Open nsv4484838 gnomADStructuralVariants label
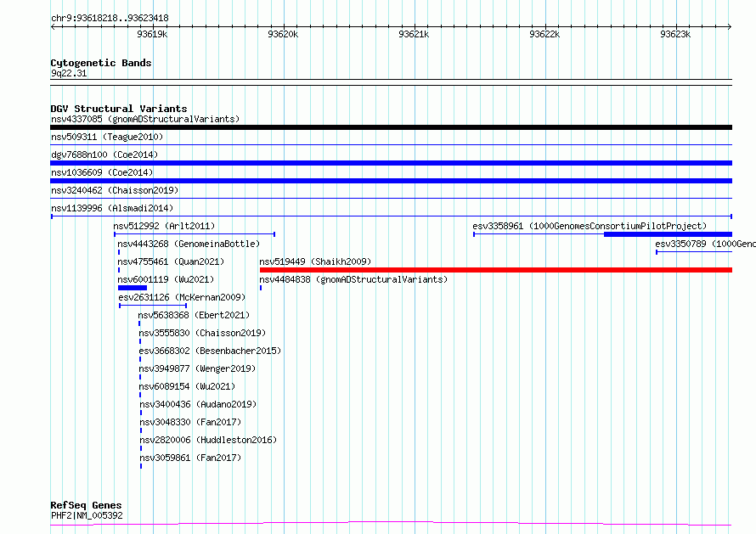The width and height of the screenshot is (756, 534). point(353,279)
